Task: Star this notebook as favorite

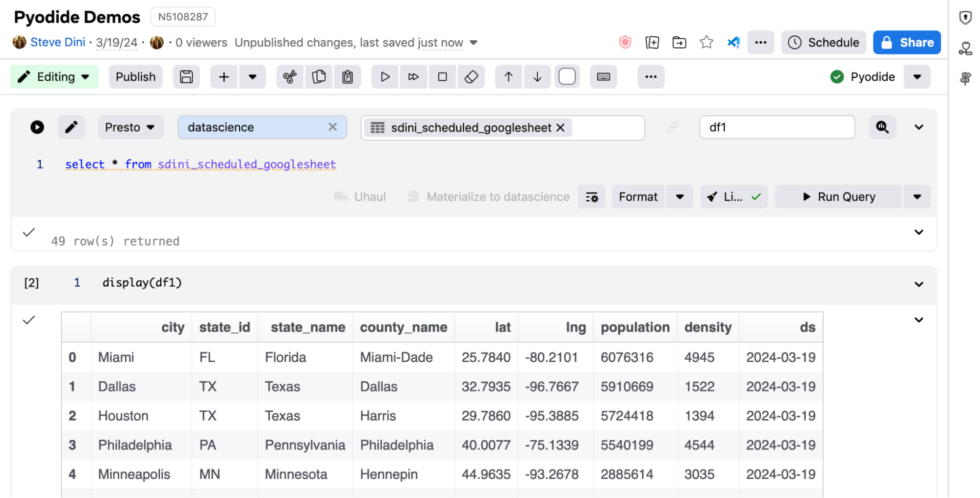Action: (706, 43)
